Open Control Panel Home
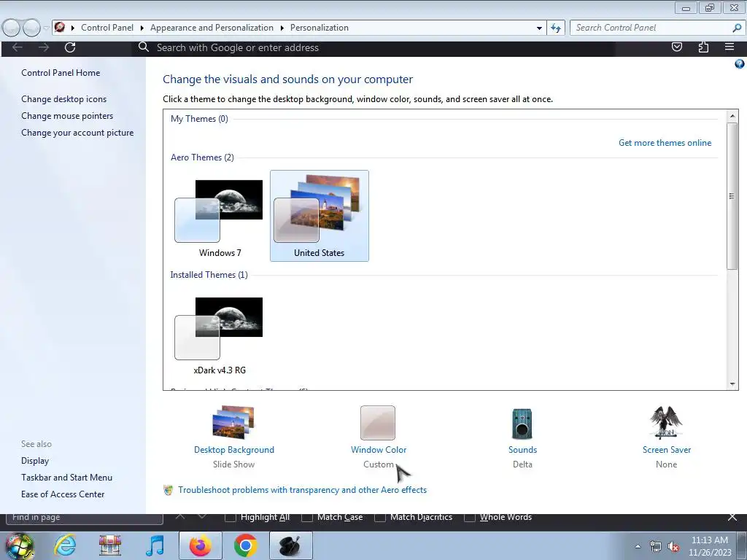The height and width of the screenshot is (560, 747). (61, 73)
